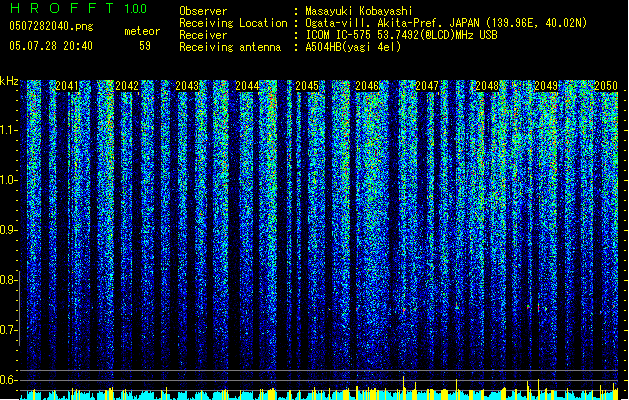Click the HROFFT 1.0.0 title text

(x=78, y=8)
